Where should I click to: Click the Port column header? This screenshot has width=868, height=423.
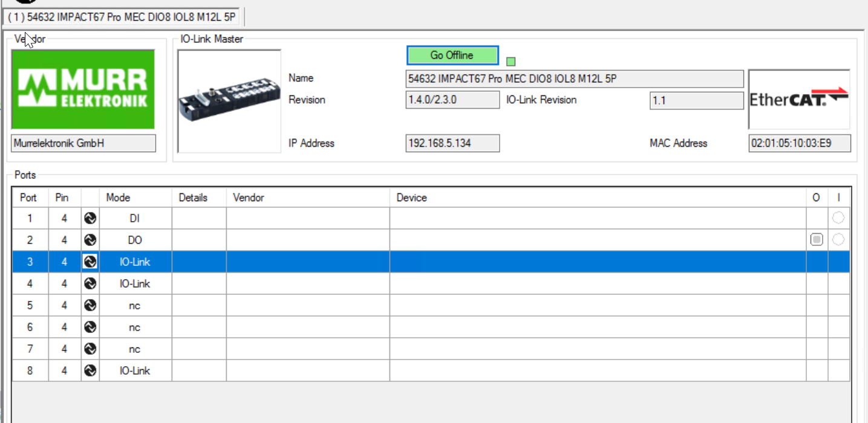coord(30,198)
